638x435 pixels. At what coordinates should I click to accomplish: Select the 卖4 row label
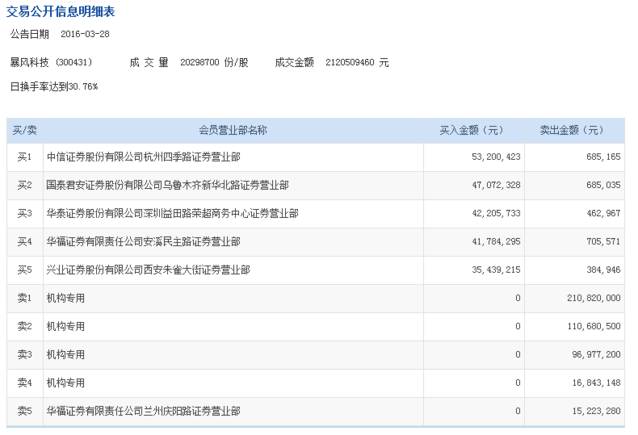(24, 383)
